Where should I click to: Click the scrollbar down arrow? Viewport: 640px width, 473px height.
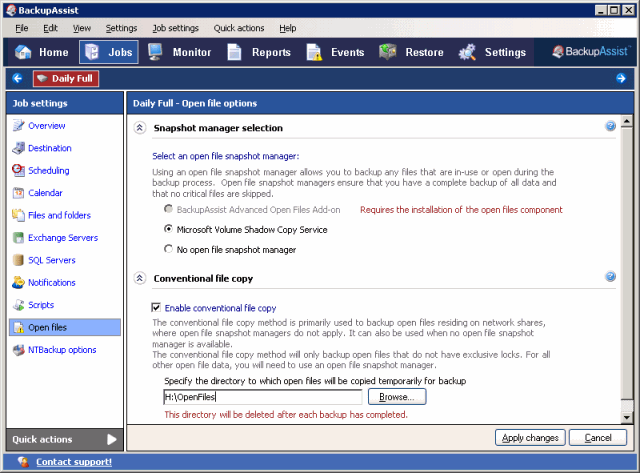tap(627, 417)
